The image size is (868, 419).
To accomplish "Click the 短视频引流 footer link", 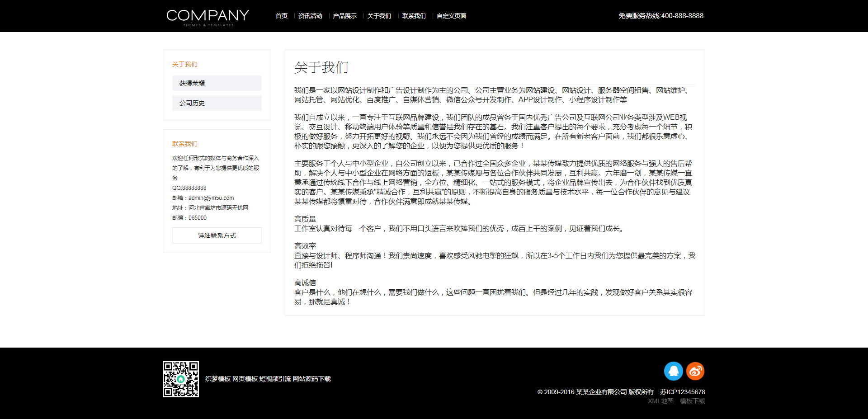I will pyautogui.click(x=275, y=379).
